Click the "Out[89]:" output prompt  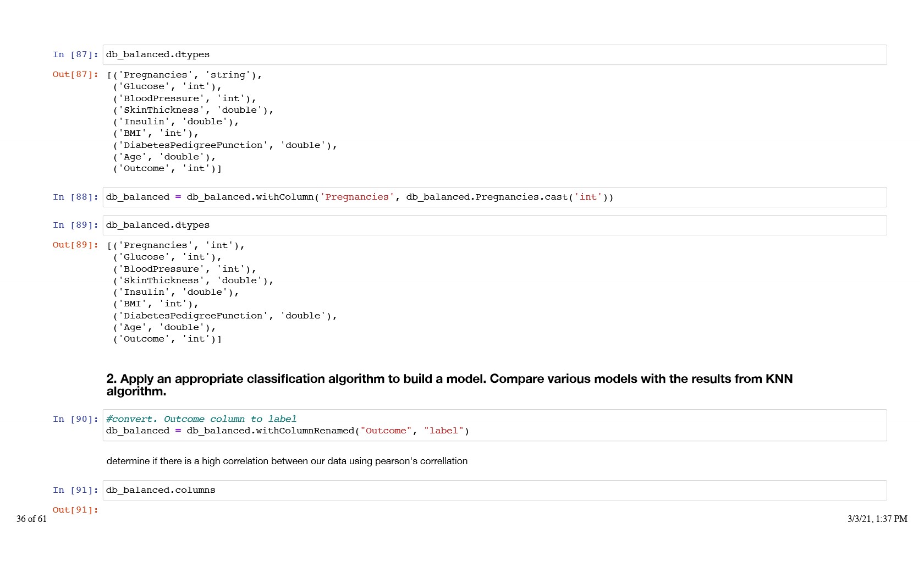75,245
